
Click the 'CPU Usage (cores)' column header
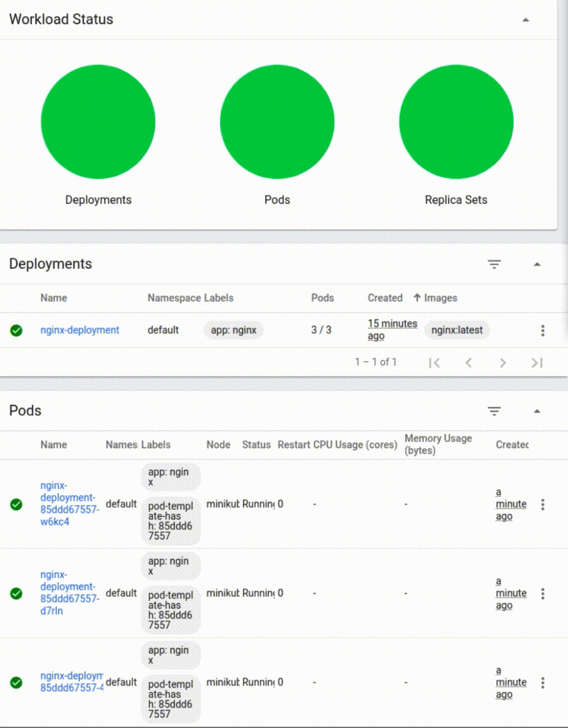[x=355, y=445]
